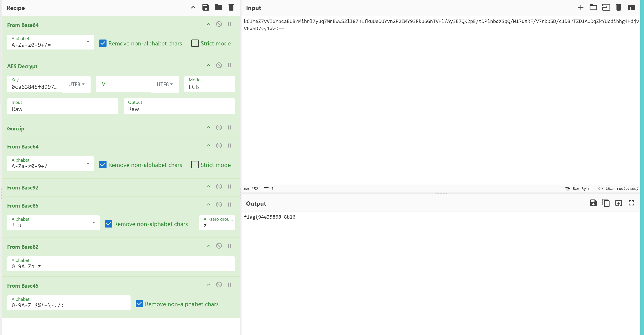Collapse the From Base92 operation
The height and width of the screenshot is (335, 644).
[209, 187]
